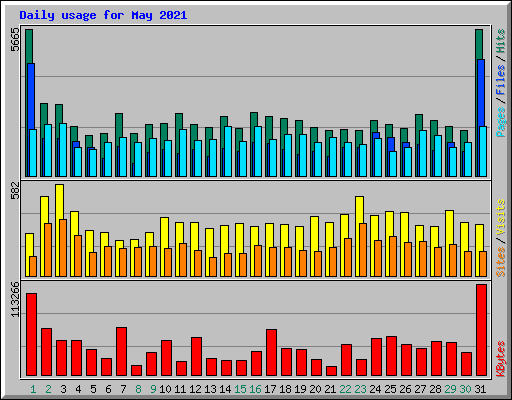Click the Hits legend label
Screen dimensions: 512x400
pos(501,41)
